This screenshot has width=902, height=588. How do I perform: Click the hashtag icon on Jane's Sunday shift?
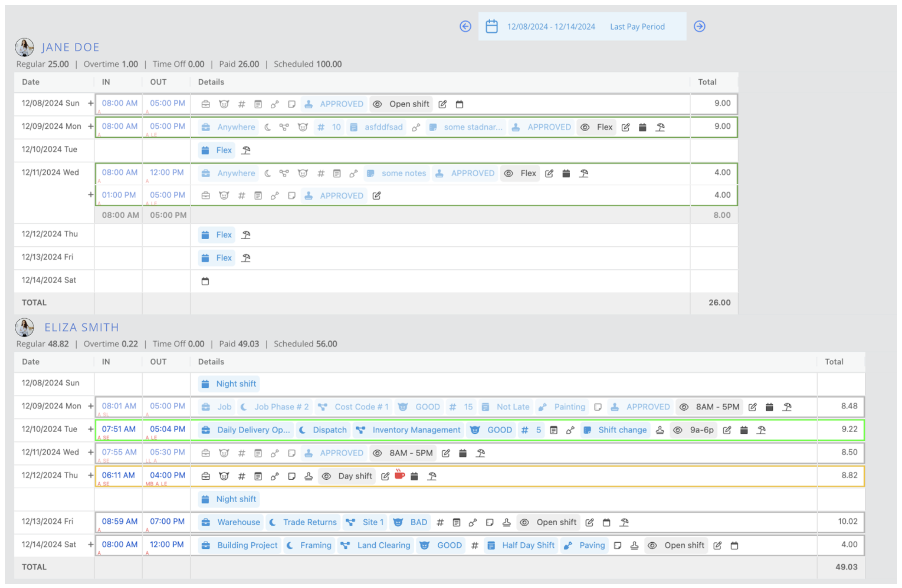coord(241,104)
